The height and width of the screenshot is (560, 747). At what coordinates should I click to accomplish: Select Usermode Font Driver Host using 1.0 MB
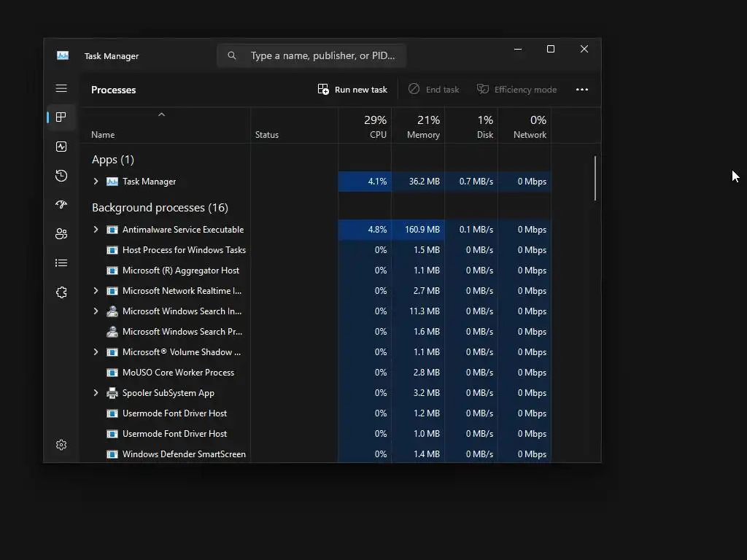point(174,434)
